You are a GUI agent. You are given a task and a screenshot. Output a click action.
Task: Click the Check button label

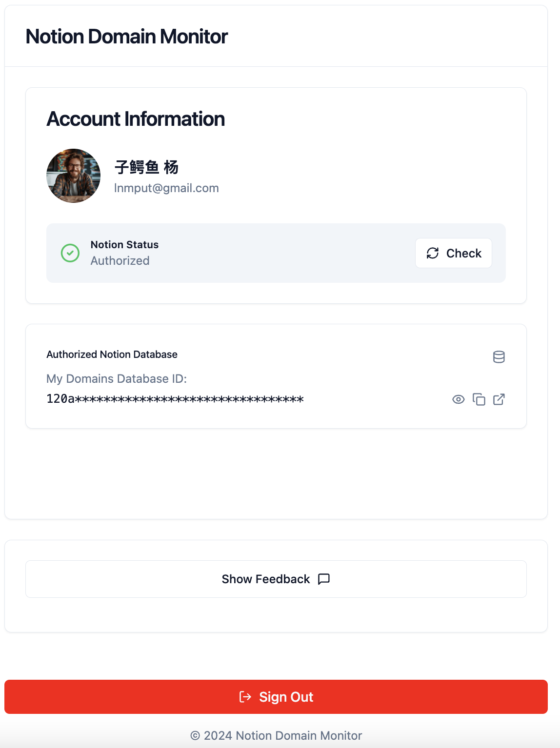(x=463, y=253)
